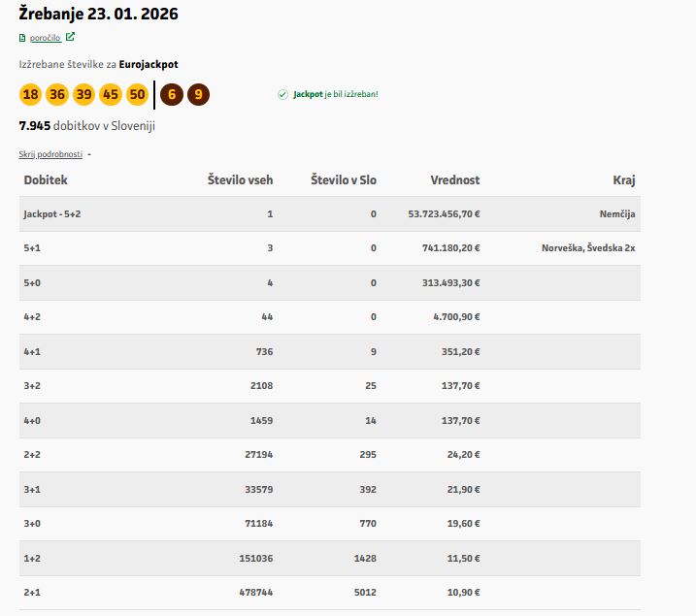The width and height of the screenshot is (696, 616).
Task: Click the yellow number 50 ball
Action: [x=137, y=94]
